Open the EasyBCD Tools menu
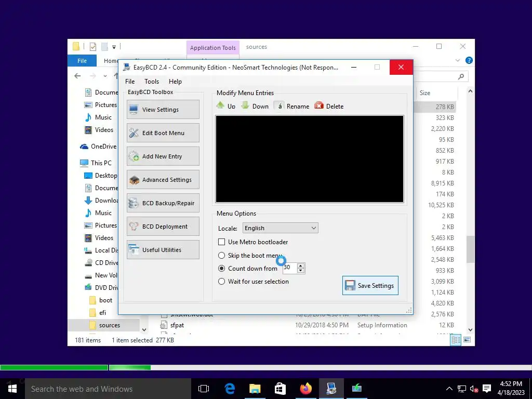 [x=152, y=82]
